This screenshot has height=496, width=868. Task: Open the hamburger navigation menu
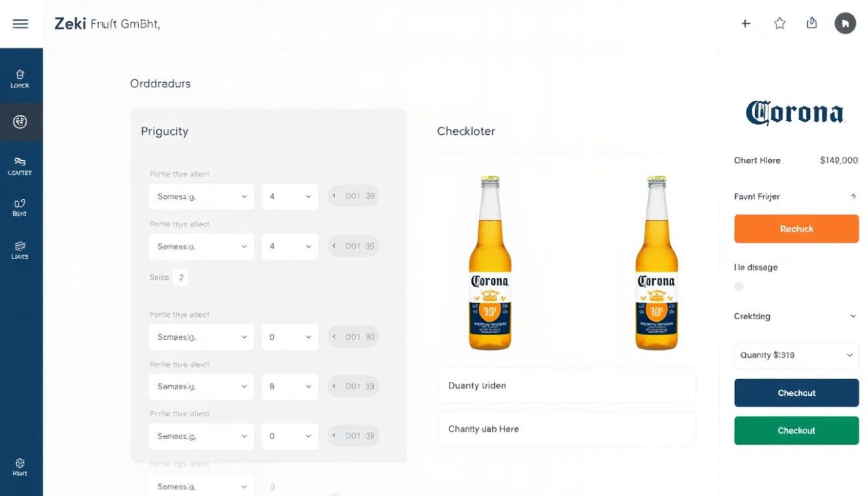tap(21, 23)
